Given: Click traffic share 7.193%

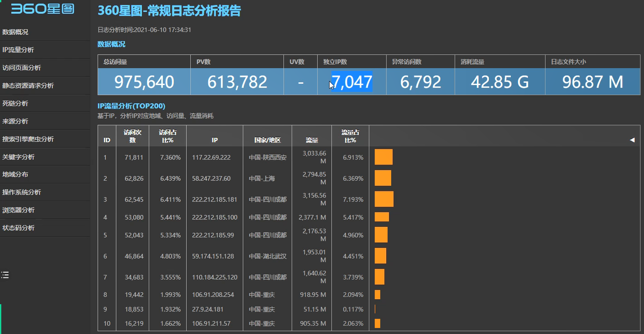Looking at the screenshot, I should (353, 200).
